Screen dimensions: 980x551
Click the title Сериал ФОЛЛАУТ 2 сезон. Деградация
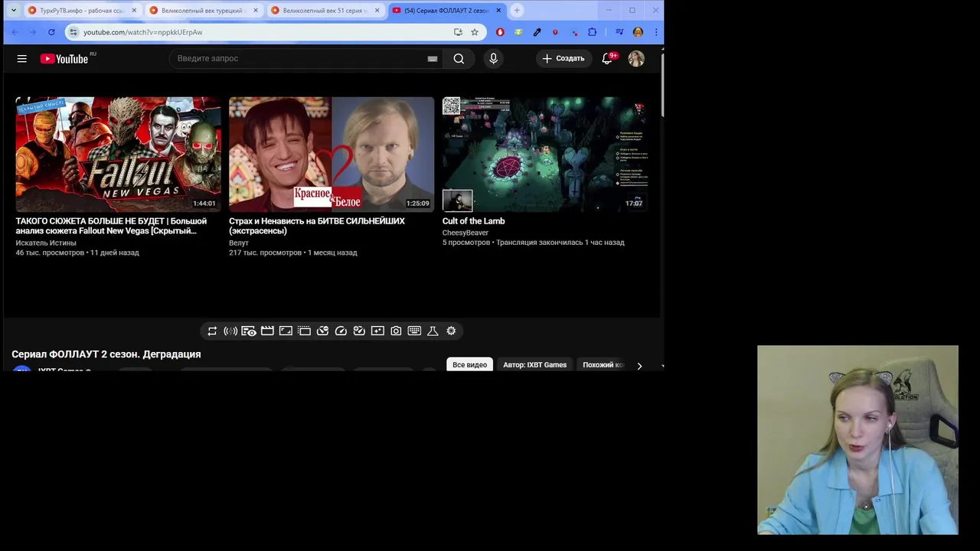point(106,354)
